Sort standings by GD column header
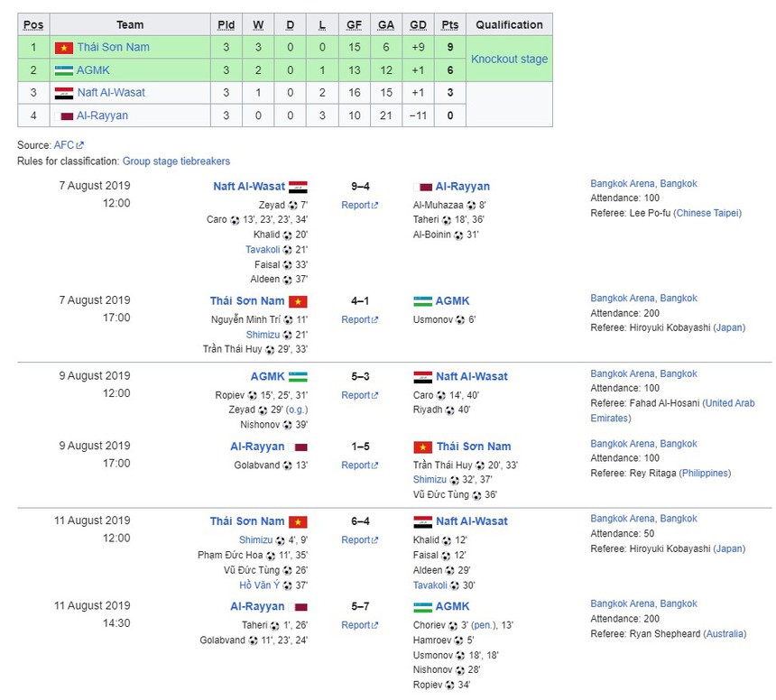This screenshot has width=776, height=700. coord(418,24)
